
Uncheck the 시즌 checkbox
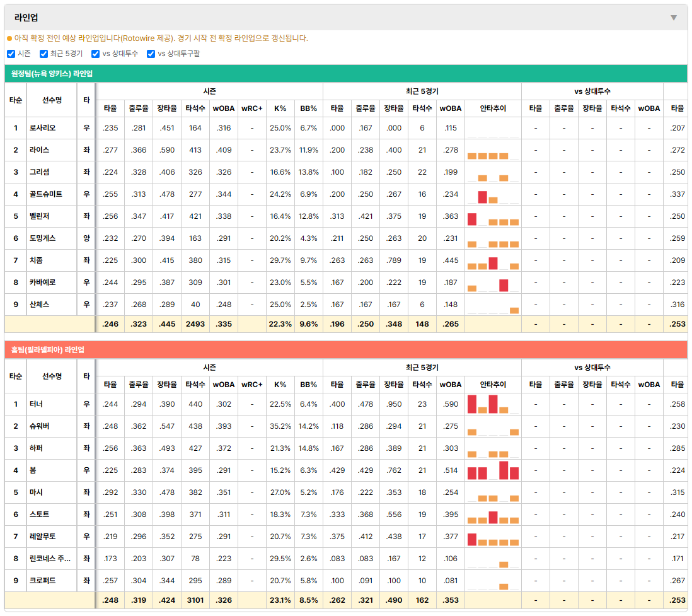pyautogui.click(x=11, y=54)
